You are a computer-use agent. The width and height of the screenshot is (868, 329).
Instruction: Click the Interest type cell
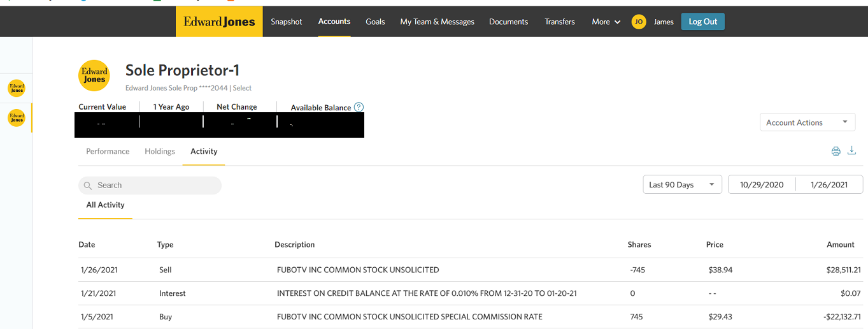coord(173,293)
